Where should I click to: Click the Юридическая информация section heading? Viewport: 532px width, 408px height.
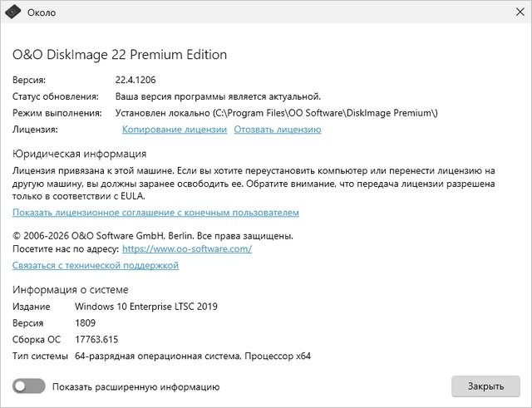80,154
